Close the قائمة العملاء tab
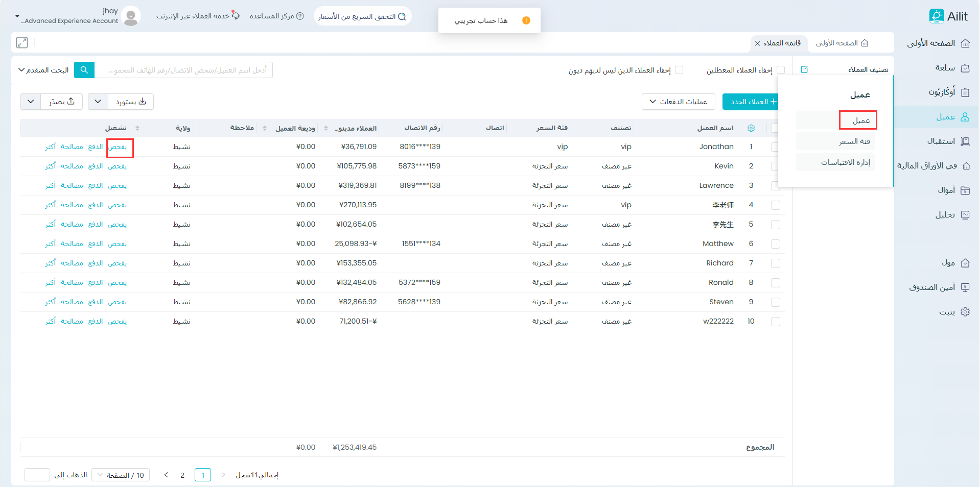The width and height of the screenshot is (980, 487). 757,43
